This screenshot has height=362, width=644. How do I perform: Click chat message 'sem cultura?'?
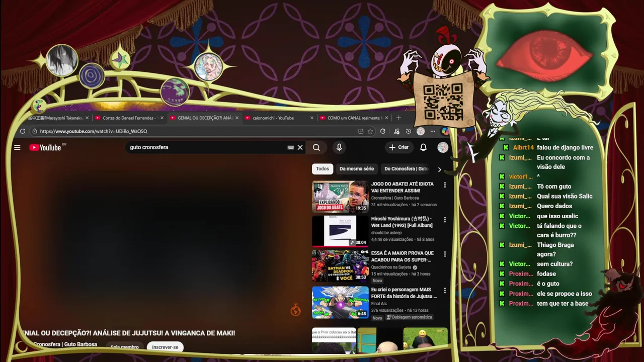tap(554, 264)
